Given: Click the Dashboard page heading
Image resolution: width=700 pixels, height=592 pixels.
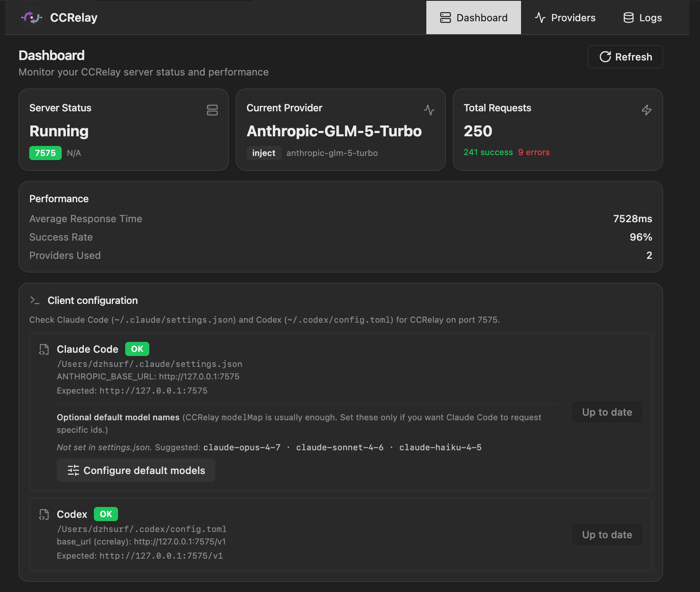Looking at the screenshot, I should click(52, 55).
